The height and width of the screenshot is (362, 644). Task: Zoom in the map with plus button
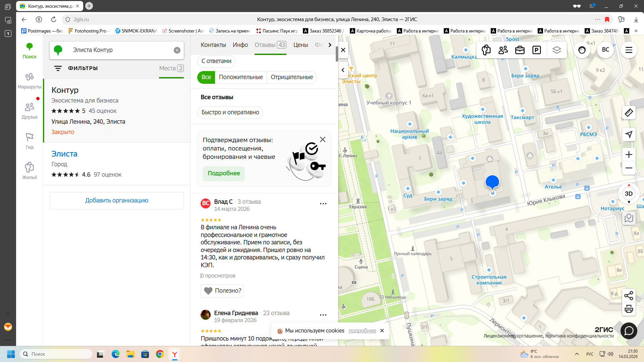click(x=629, y=155)
